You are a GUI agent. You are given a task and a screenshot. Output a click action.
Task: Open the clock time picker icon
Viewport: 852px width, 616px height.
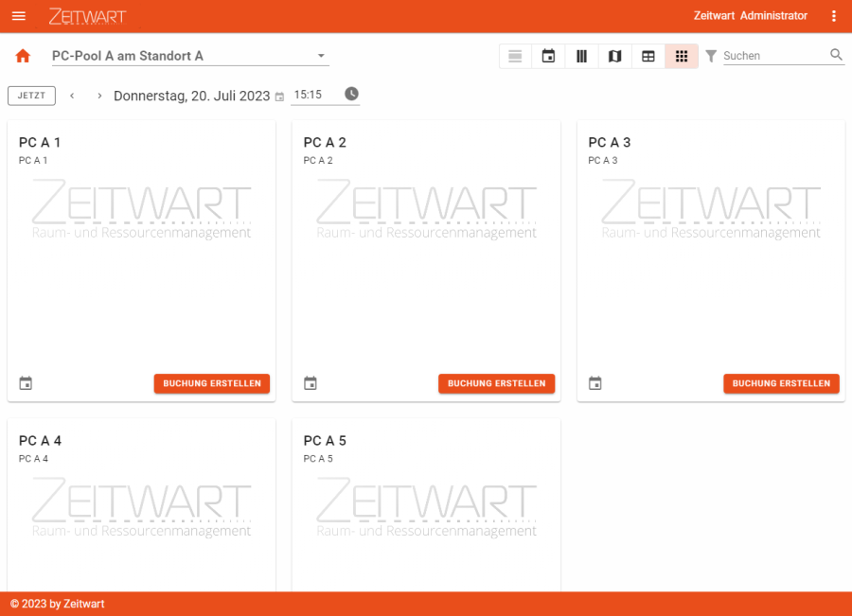pos(351,95)
